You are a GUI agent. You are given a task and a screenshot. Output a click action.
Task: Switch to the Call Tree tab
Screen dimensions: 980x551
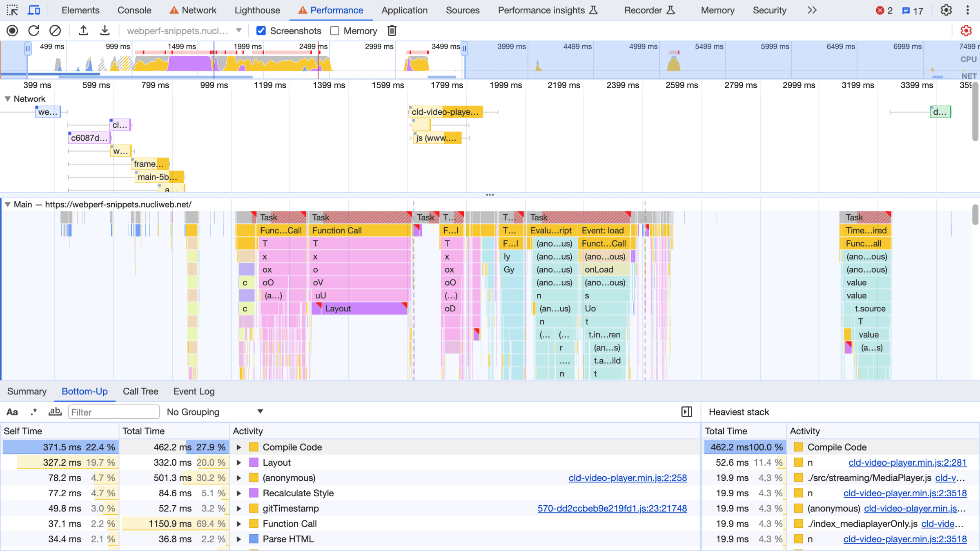pyautogui.click(x=140, y=391)
